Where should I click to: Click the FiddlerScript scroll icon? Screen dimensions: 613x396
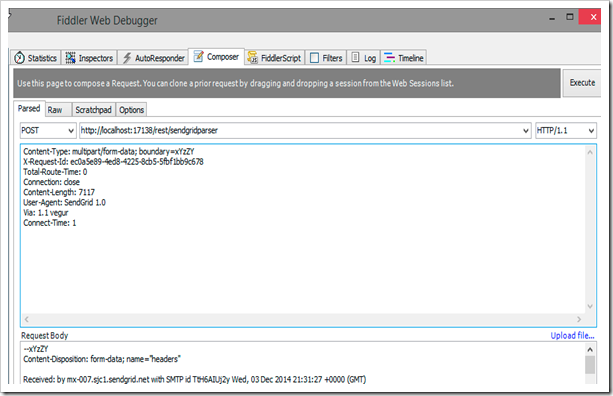pyautogui.click(x=253, y=57)
